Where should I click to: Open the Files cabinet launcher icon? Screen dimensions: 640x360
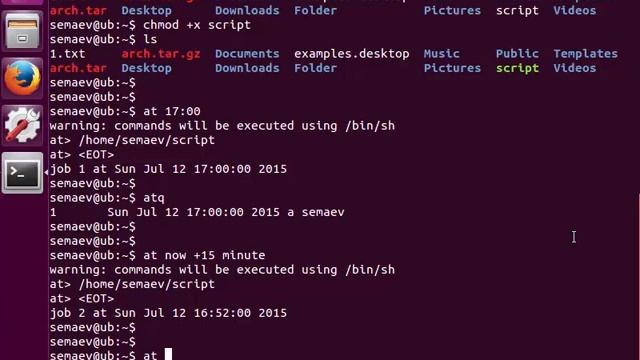pos(22,31)
